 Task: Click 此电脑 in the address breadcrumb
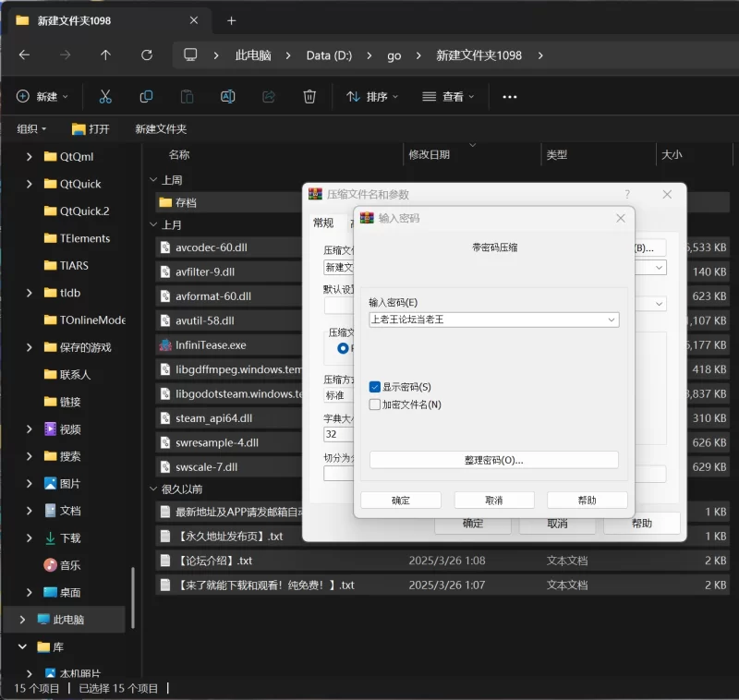pos(253,55)
